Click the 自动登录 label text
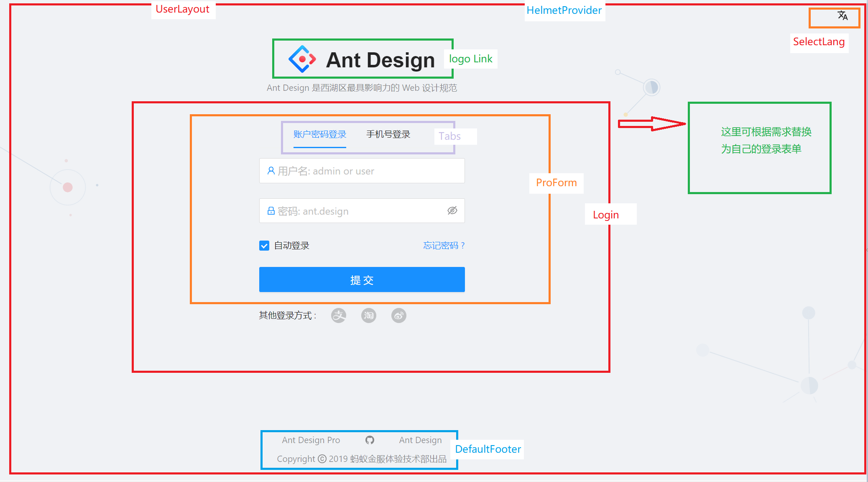868x482 pixels. (292, 246)
